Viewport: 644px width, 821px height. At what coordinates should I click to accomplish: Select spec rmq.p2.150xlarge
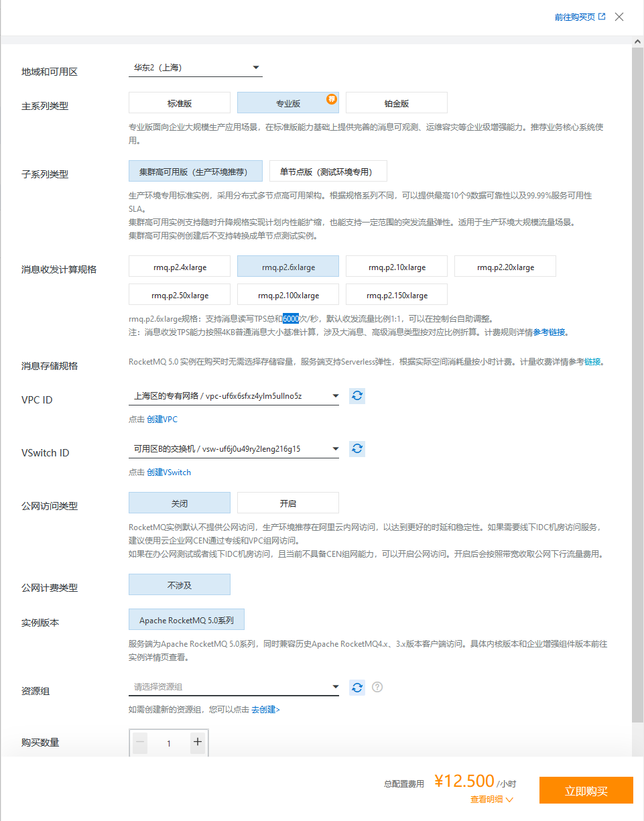[397, 295]
